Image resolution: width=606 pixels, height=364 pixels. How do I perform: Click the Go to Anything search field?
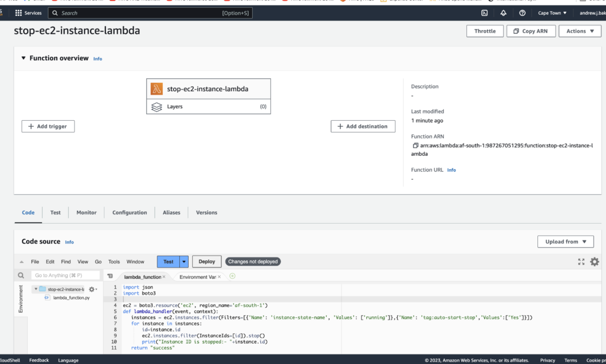click(x=65, y=276)
